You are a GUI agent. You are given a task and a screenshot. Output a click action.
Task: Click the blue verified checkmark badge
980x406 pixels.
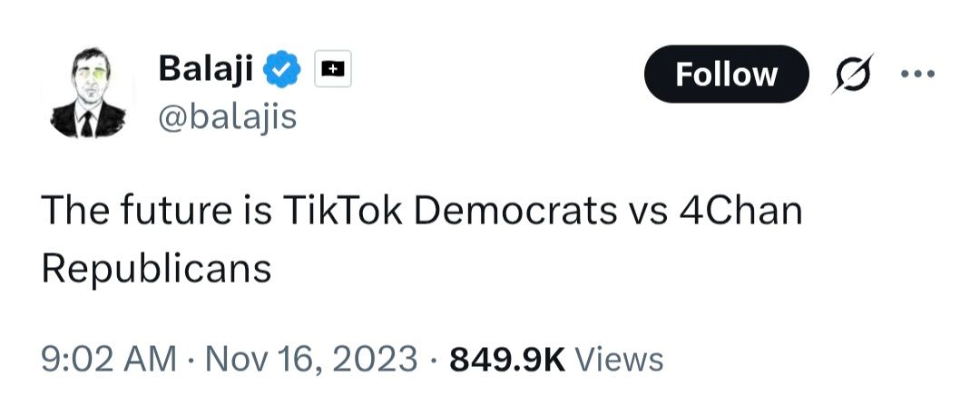[281, 68]
